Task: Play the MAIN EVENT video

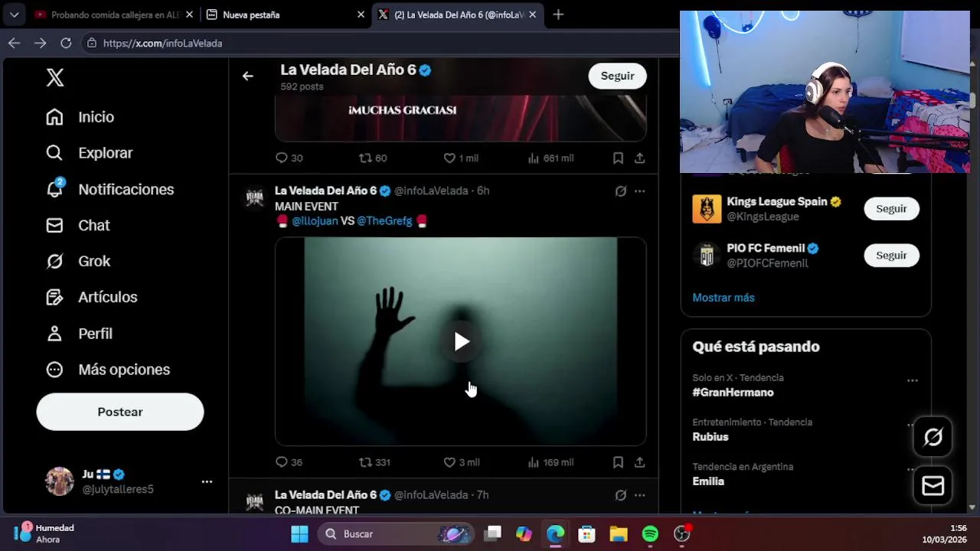Action: (x=461, y=341)
